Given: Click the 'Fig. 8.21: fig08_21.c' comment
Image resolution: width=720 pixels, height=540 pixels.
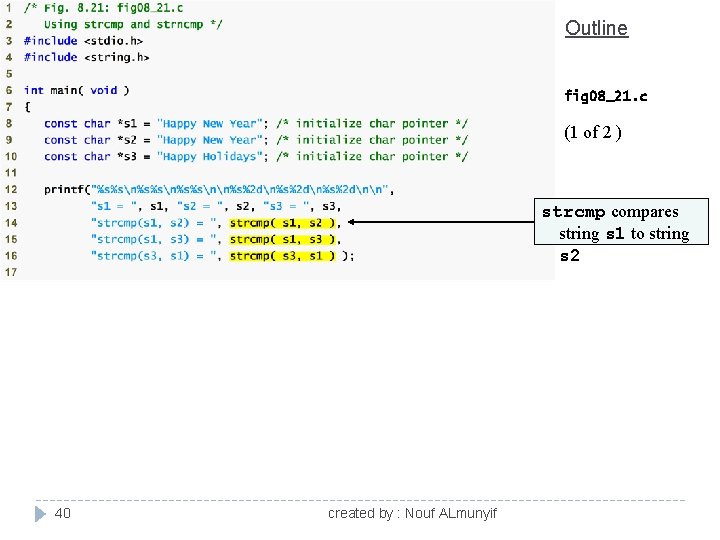Looking at the screenshot, I should point(104,8).
